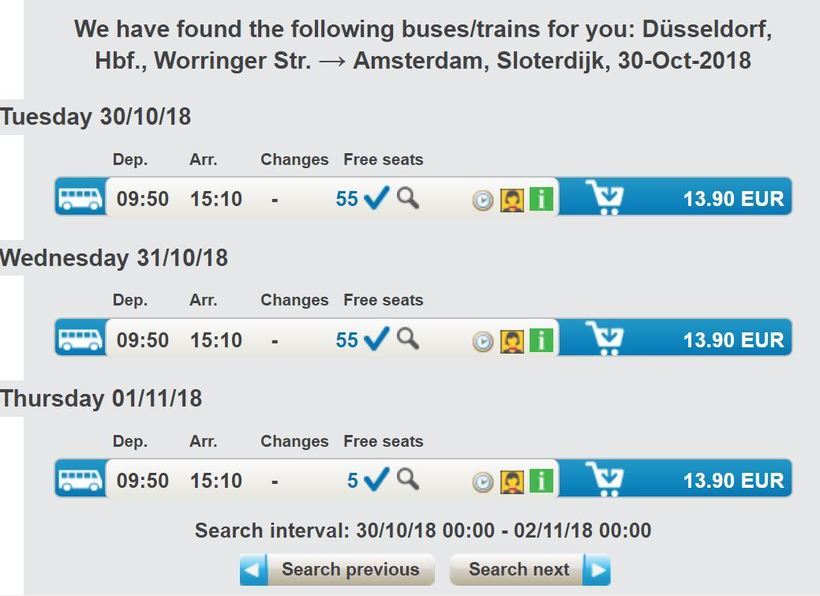This screenshot has width=820, height=596.
Task: Select the 13.90 EUR price on Thursday
Action: click(733, 481)
